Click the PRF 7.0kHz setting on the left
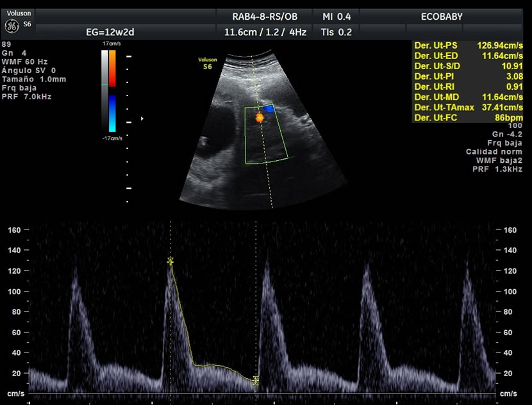The image size is (532, 405). pos(27,97)
